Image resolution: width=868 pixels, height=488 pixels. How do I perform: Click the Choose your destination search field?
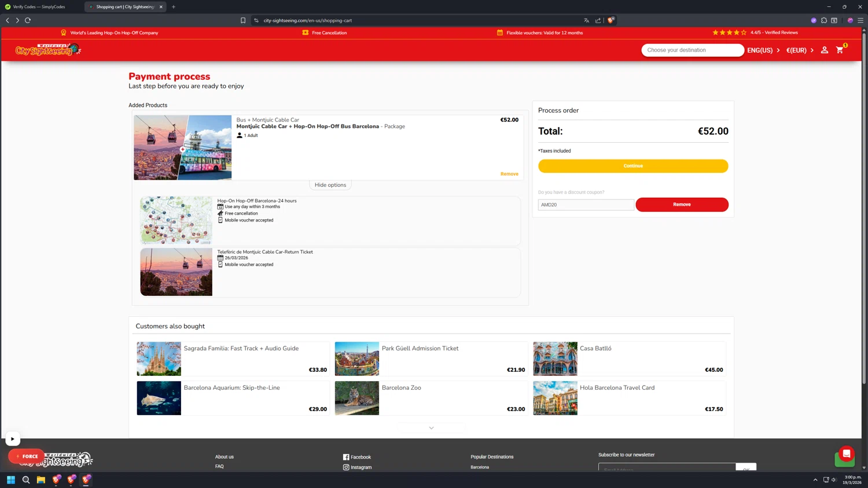pos(692,50)
